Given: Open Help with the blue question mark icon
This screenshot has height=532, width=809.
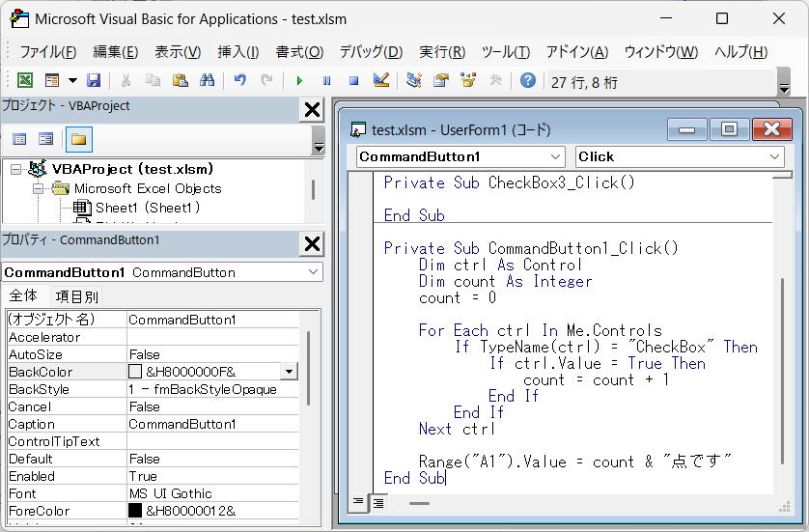Looking at the screenshot, I should pyautogui.click(x=528, y=80).
